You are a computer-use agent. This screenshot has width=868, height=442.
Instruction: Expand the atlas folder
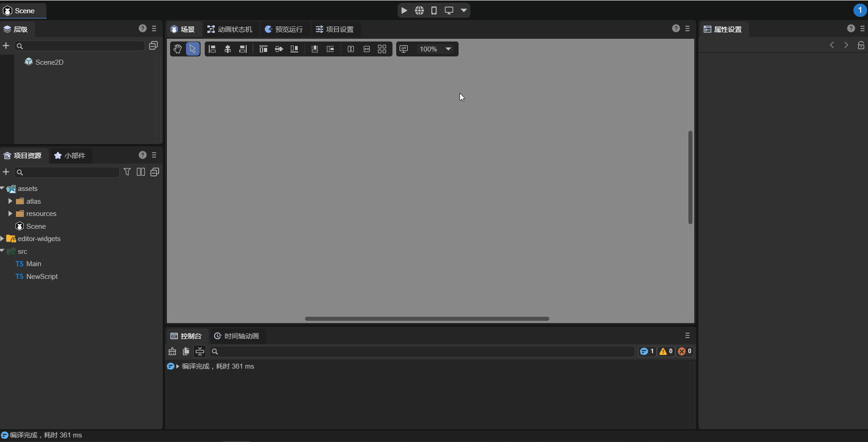point(10,201)
